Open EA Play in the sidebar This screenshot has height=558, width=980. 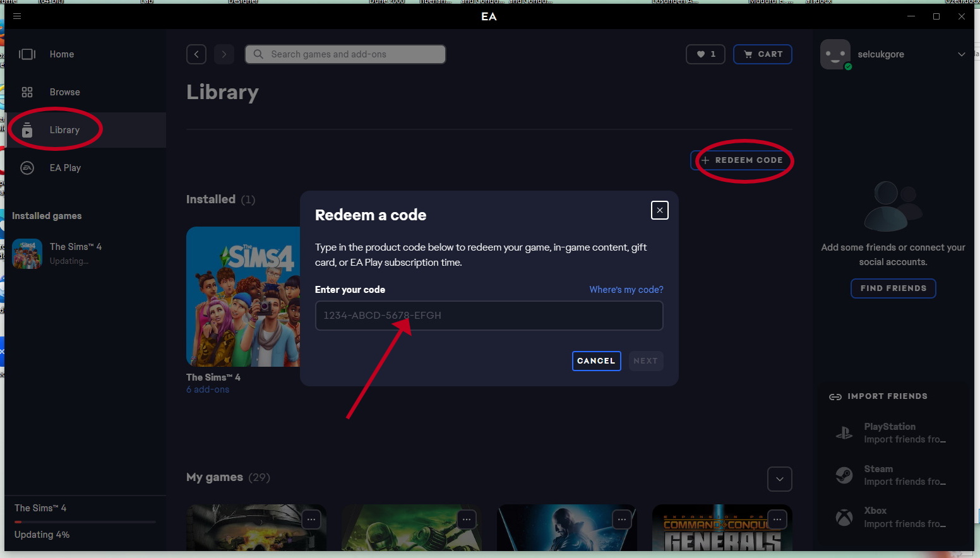(x=85, y=168)
